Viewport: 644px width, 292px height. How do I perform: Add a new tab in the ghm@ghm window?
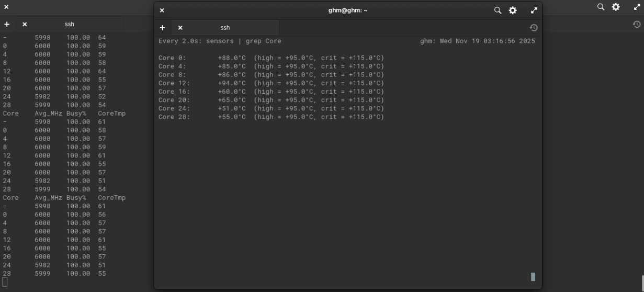coord(163,28)
